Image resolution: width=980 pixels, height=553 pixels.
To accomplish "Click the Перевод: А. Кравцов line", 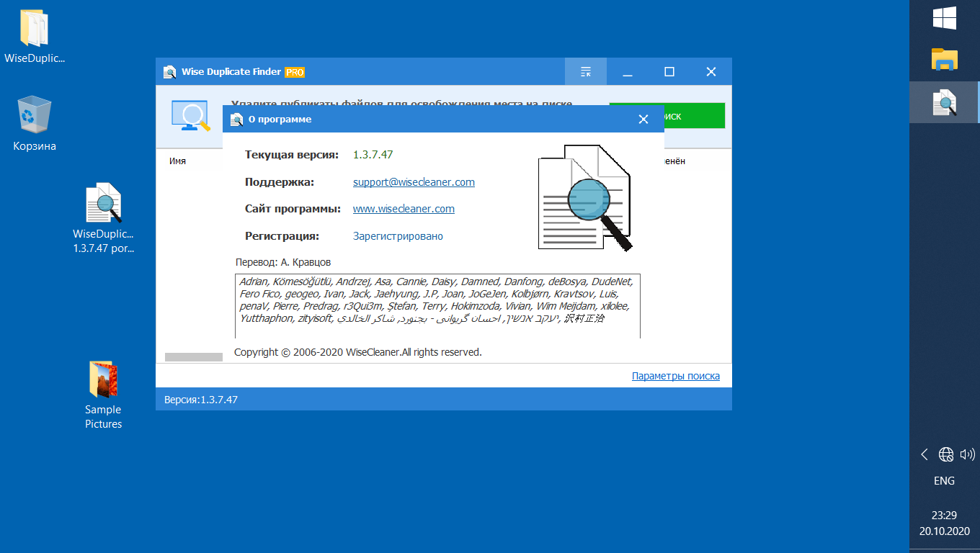I will [283, 262].
